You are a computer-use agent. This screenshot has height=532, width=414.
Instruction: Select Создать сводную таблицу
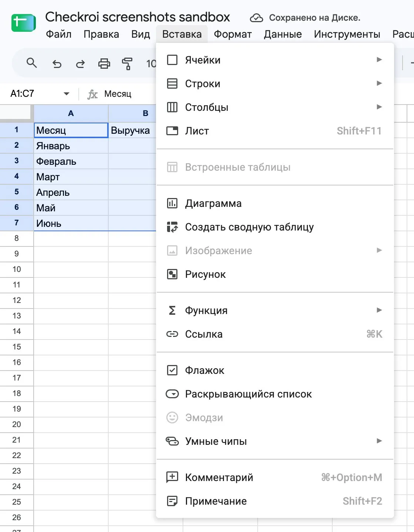pyautogui.click(x=275, y=227)
